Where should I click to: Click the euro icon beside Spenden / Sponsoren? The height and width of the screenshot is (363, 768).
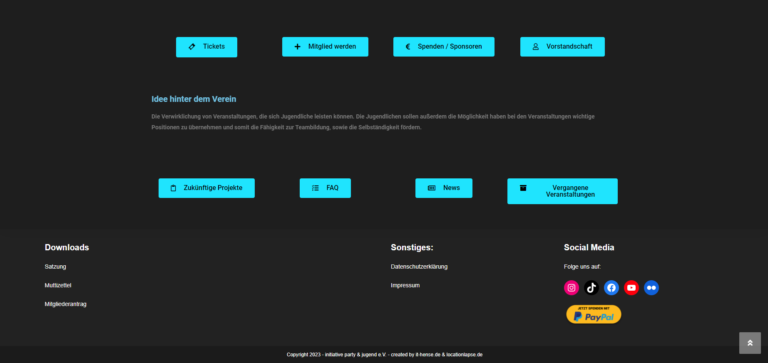click(x=408, y=47)
